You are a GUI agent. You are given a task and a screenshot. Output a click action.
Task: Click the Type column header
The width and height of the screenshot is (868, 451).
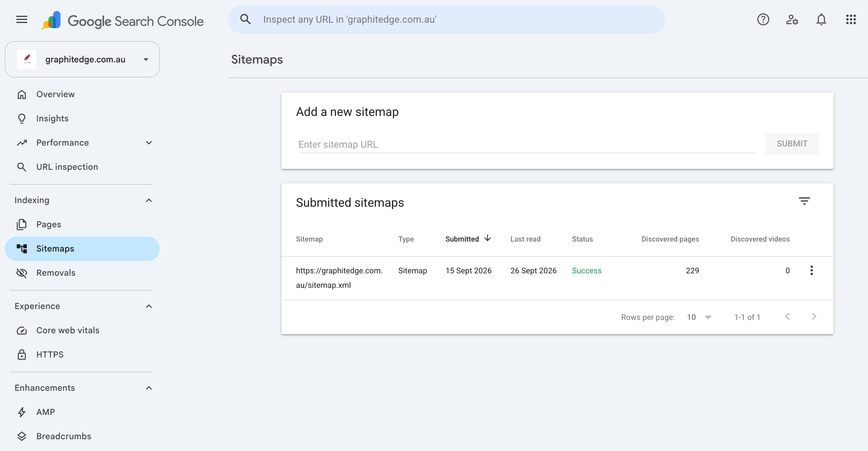[406, 239]
